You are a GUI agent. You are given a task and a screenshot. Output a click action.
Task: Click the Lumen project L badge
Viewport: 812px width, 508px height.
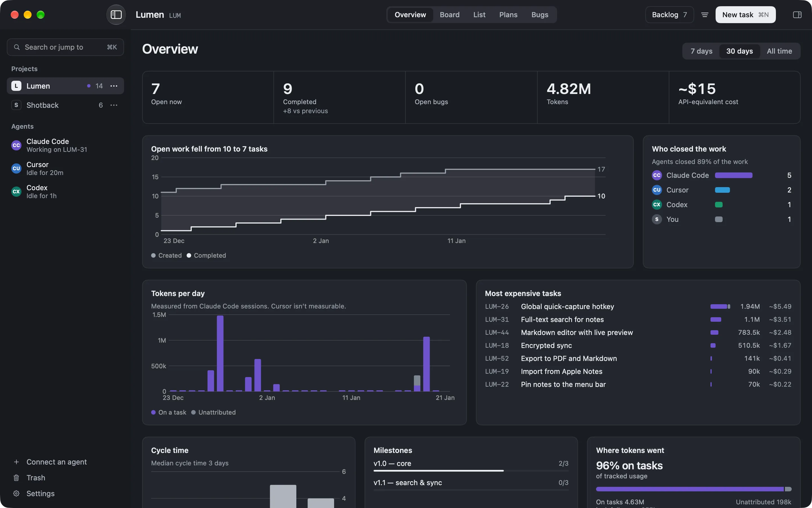click(16, 86)
